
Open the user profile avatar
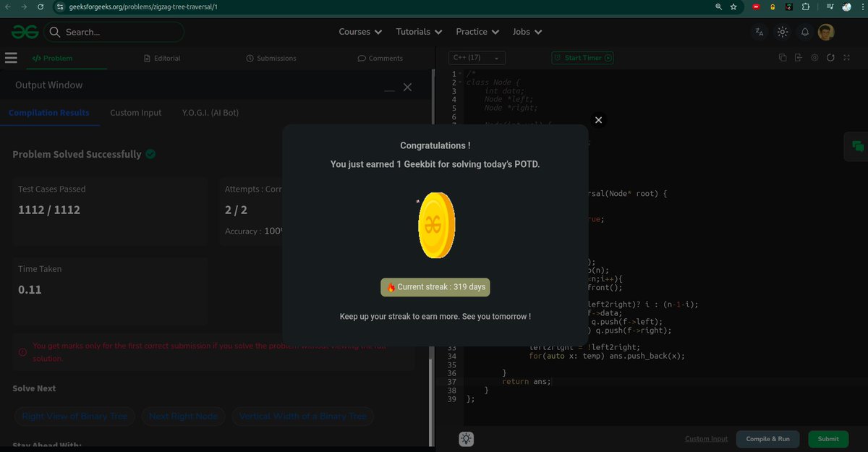point(826,32)
